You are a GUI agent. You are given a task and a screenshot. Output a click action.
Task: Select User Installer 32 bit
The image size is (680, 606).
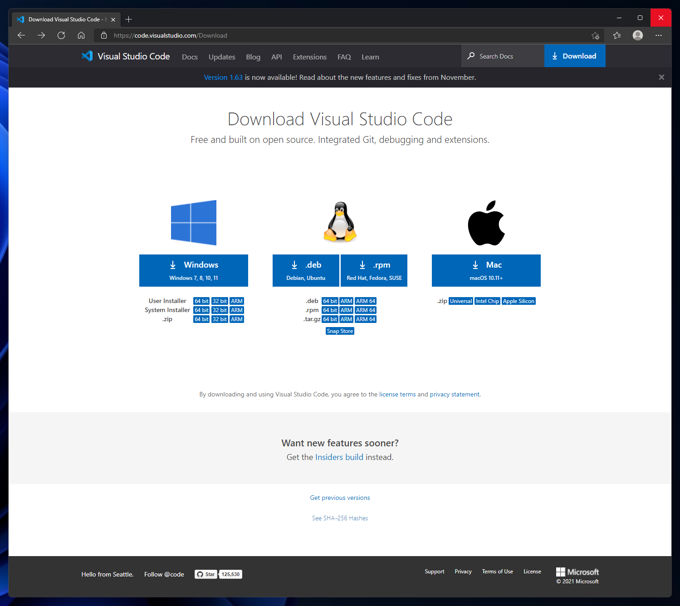(x=219, y=301)
